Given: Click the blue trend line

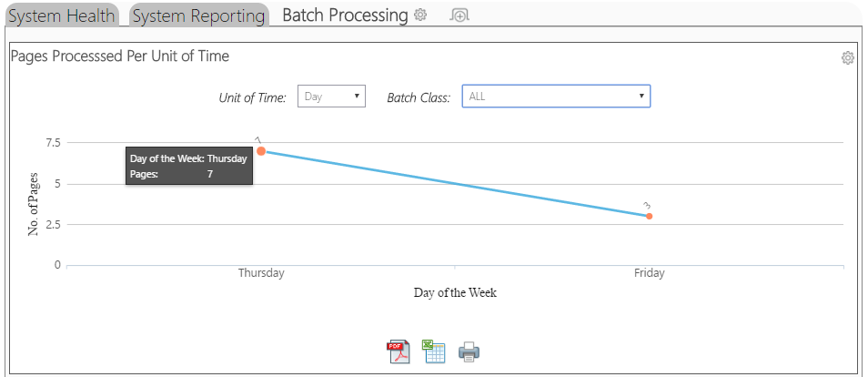Looking at the screenshot, I should click(x=455, y=184).
